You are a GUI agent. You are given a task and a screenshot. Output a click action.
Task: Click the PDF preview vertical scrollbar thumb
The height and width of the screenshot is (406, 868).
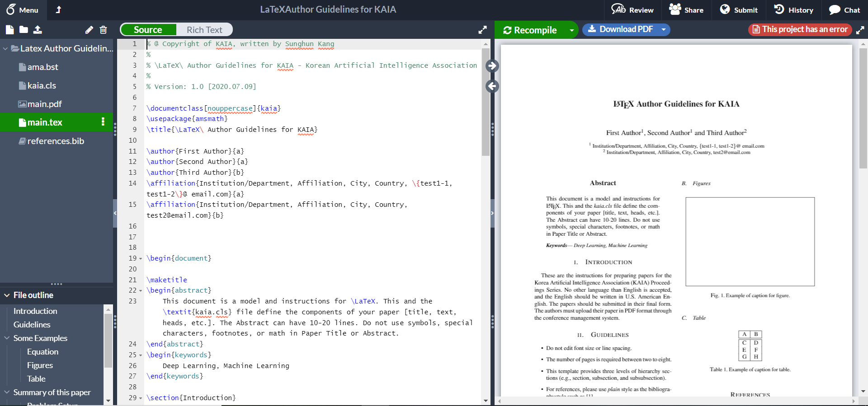pyautogui.click(x=863, y=107)
